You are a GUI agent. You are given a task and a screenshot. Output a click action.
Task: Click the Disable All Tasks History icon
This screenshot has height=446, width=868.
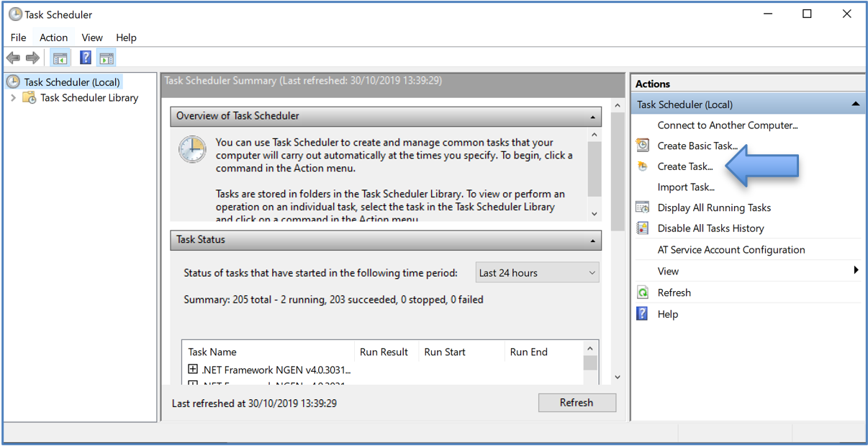pyautogui.click(x=641, y=228)
